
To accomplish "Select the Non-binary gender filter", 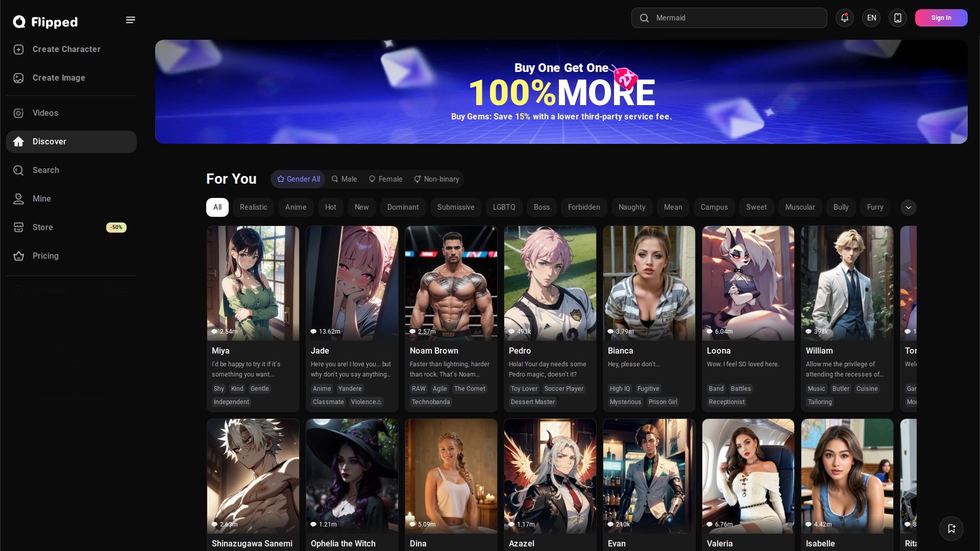I will pos(436,179).
